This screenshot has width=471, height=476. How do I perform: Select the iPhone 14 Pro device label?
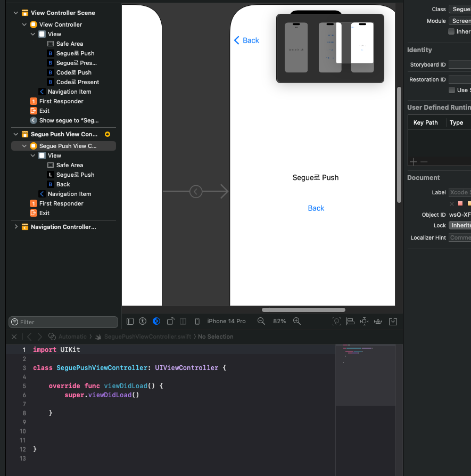coord(226,321)
